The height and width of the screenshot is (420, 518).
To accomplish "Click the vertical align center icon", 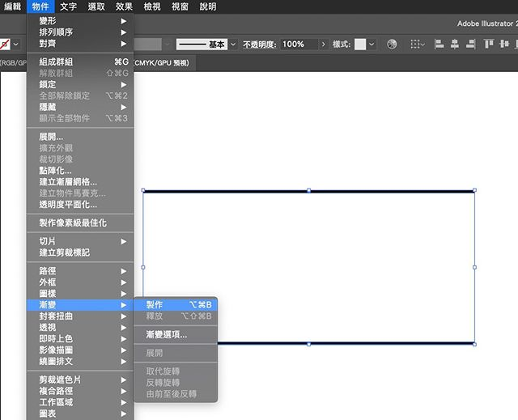I will pos(504,44).
